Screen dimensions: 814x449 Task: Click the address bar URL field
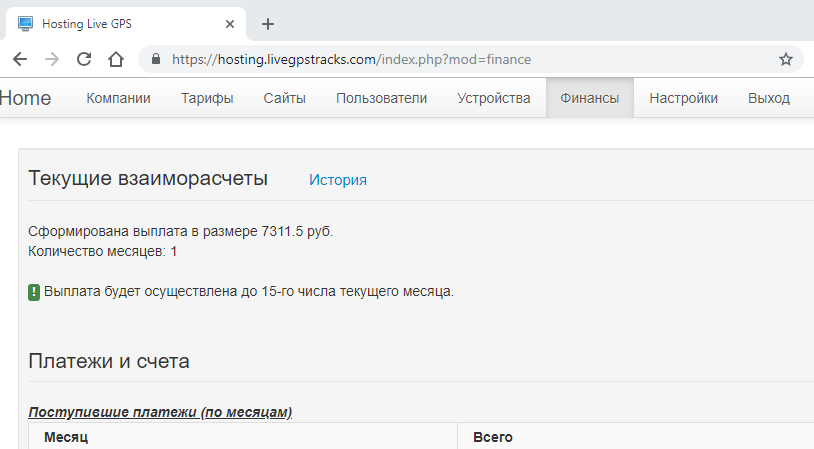[x=450, y=59]
